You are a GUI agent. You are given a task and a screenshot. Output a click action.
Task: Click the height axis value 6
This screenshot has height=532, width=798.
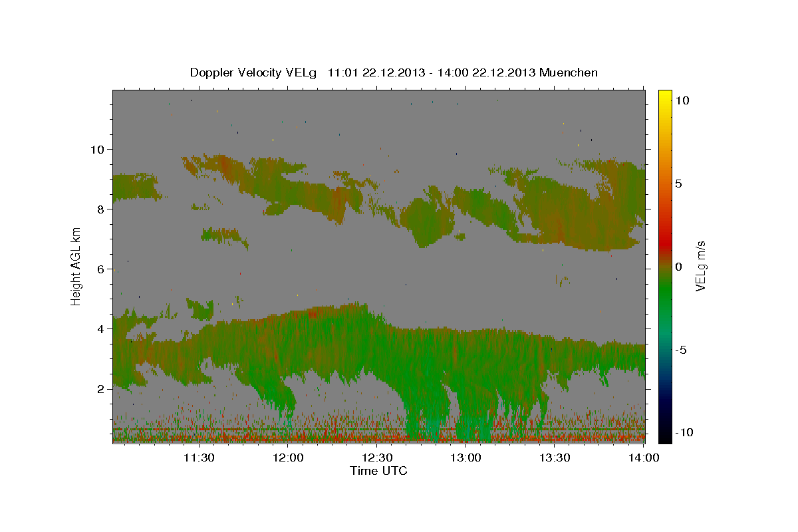pos(100,269)
